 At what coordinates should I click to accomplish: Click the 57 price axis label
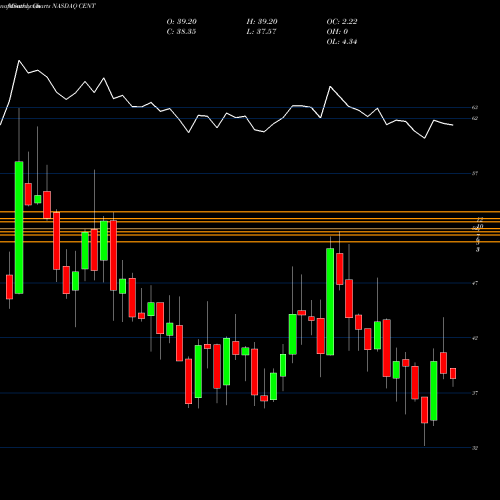(x=475, y=173)
